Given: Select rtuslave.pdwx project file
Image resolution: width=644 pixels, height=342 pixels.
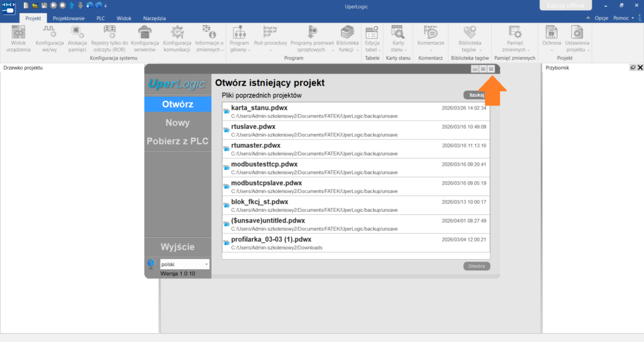Looking at the screenshot, I should click(356, 130).
